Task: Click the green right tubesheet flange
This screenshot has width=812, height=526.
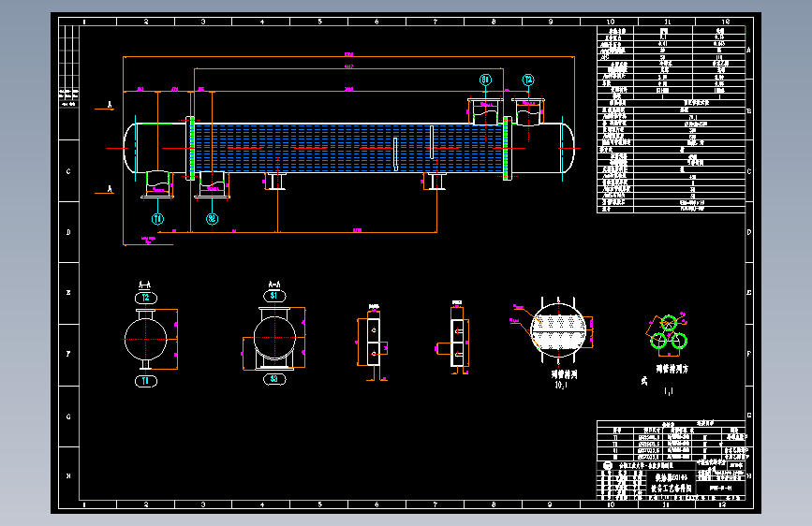Action: 506,148
